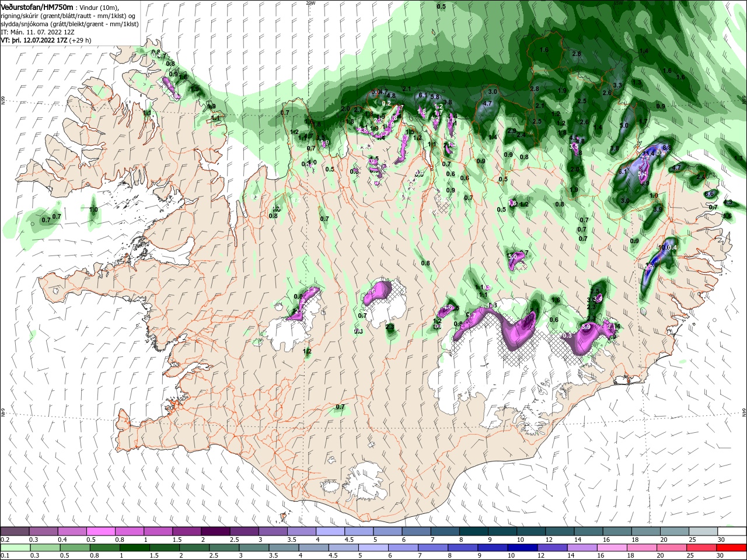Click the palest green first swatch of rain scale
Image resolution: width=747 pixels, height=560 pixels.
pyautogui.click(x=16, y=548)
